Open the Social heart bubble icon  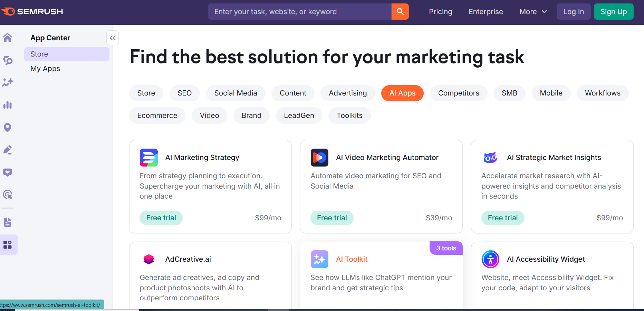[x=8, y=172]
